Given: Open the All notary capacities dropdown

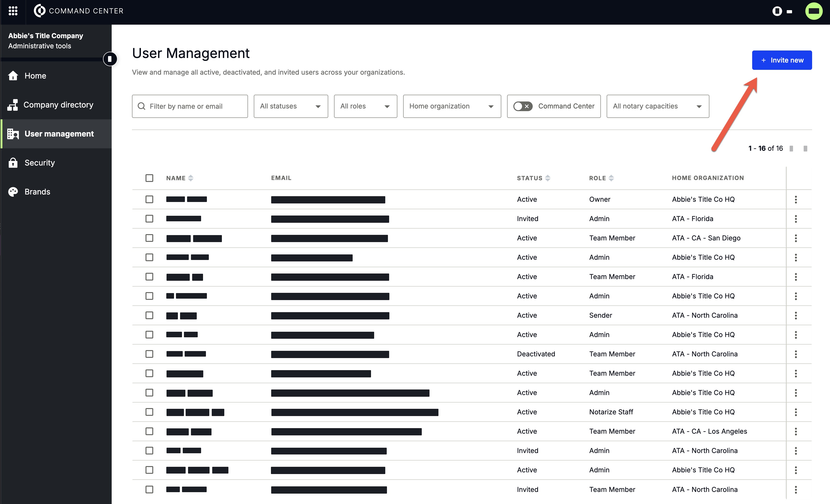Looking at the screenshot, I should tap(657, 106).
